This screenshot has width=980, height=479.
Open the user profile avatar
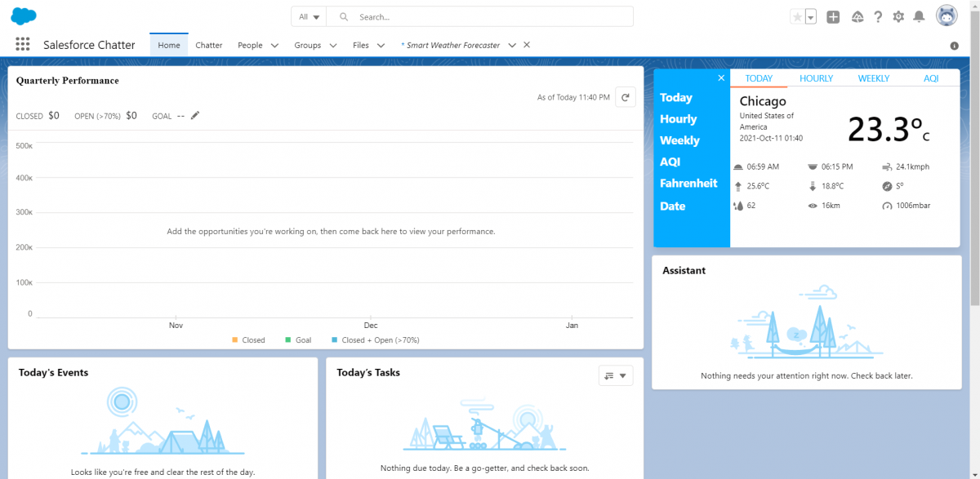(x=946, y=16)
